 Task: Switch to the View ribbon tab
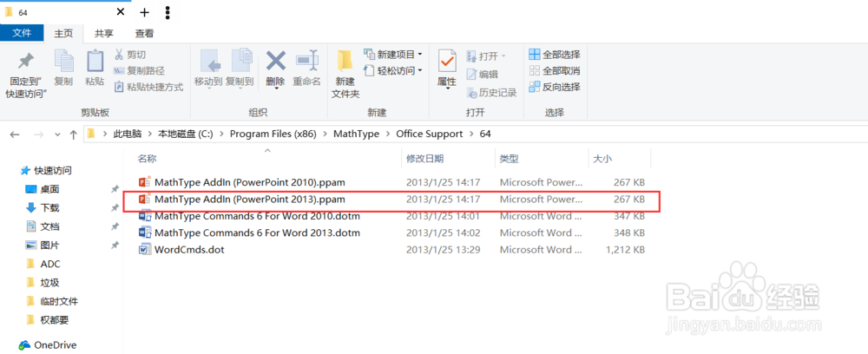[144, 33]
